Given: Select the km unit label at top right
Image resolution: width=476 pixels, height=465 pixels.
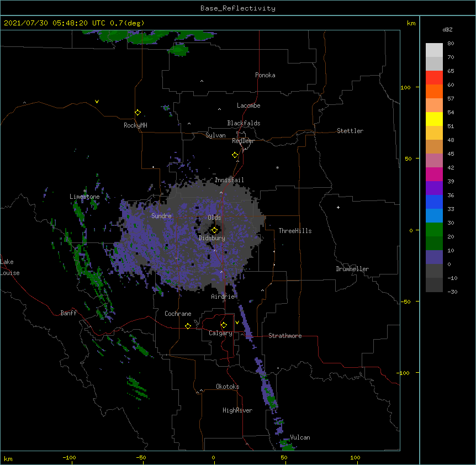Looking at the screenshot, I should coord(411,23).
